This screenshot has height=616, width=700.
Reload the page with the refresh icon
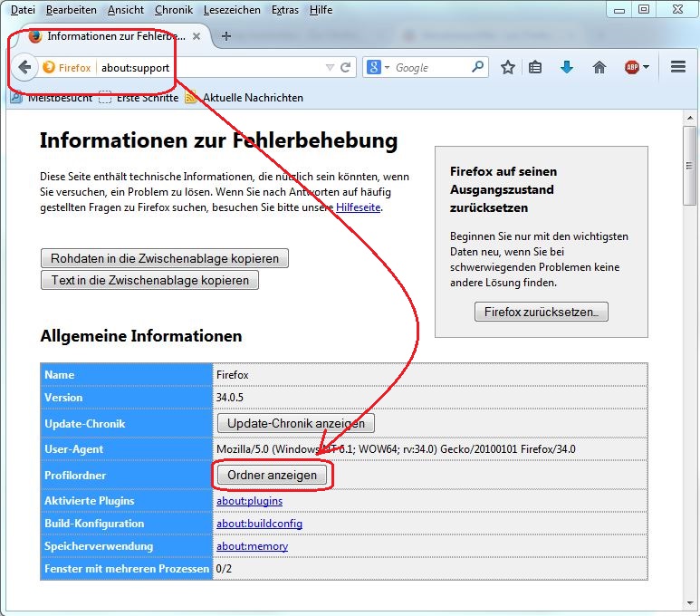[345, 67]
